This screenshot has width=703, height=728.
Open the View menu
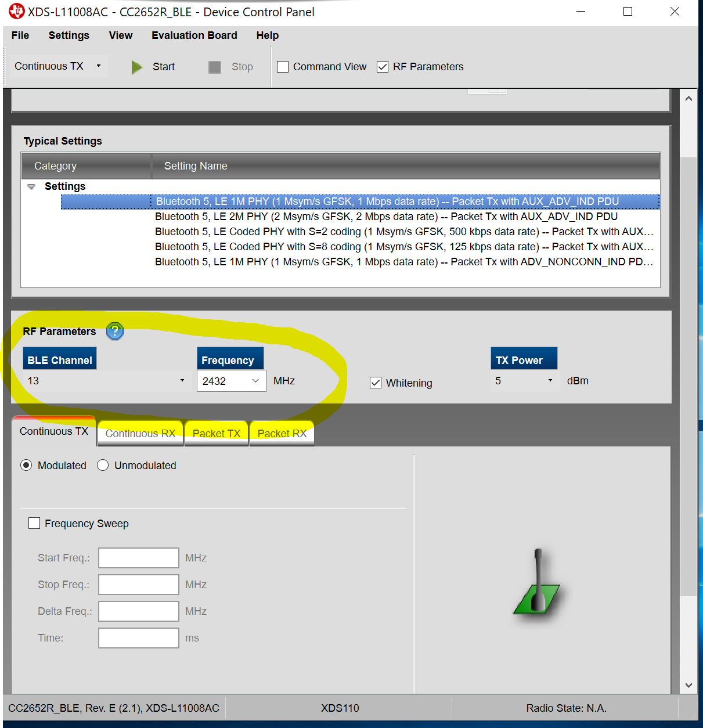[121, 35]
